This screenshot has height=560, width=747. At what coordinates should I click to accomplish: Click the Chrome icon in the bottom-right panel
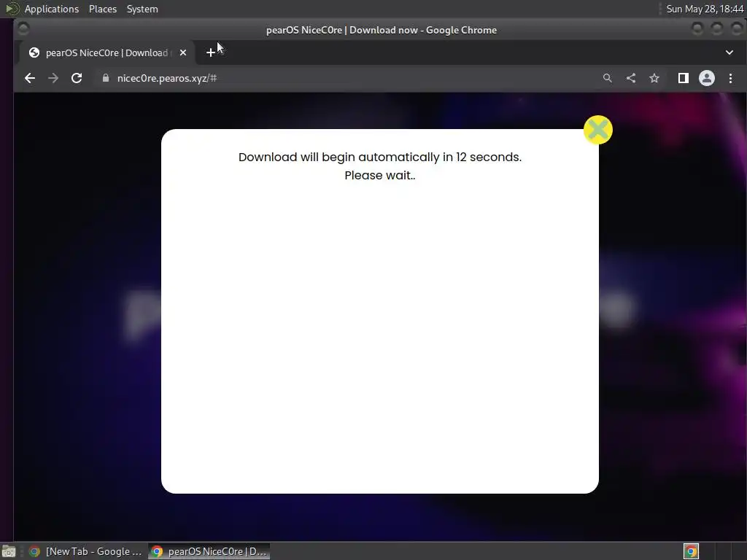(x=691, y=551)
